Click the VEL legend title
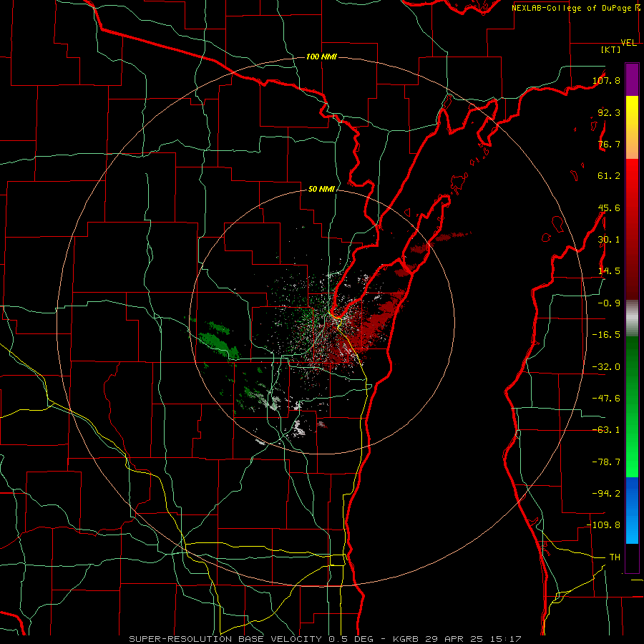The image size is (644, 644). click(629, 43)
